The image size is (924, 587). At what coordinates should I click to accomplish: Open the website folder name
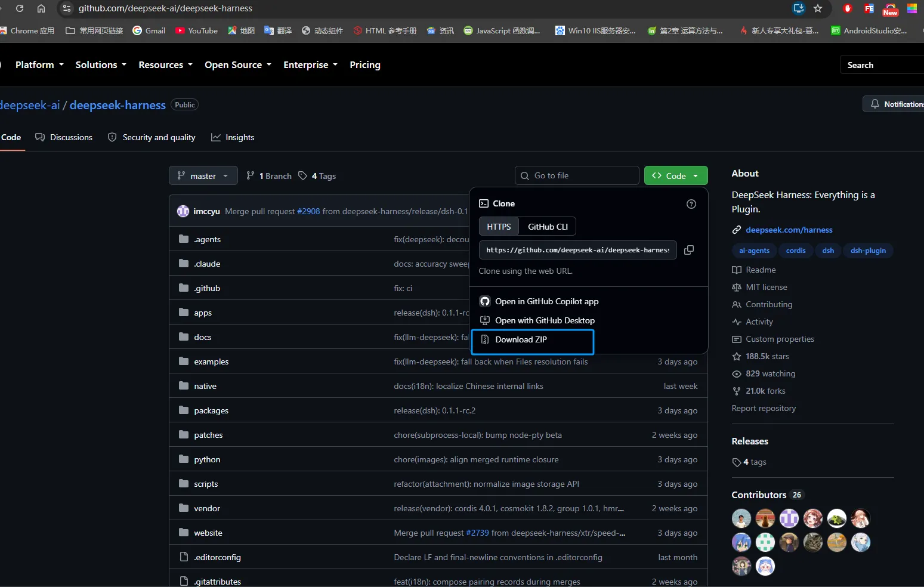[208, 533]
